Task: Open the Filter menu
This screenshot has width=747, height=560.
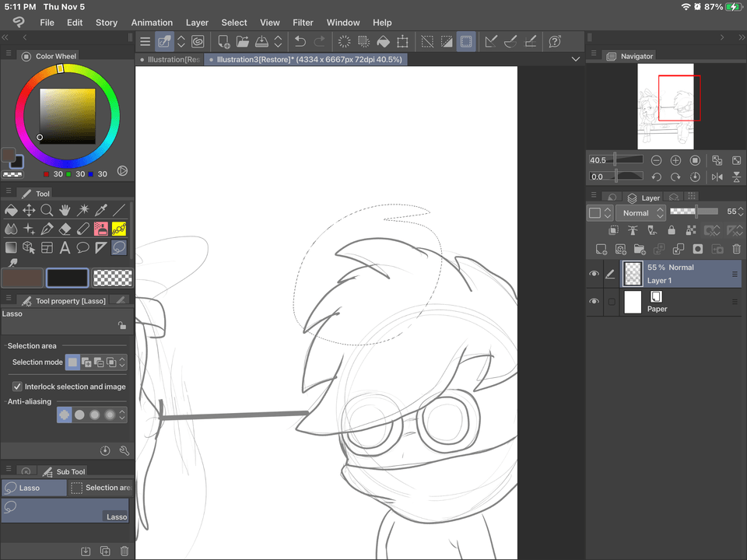Action: point(303,23)
